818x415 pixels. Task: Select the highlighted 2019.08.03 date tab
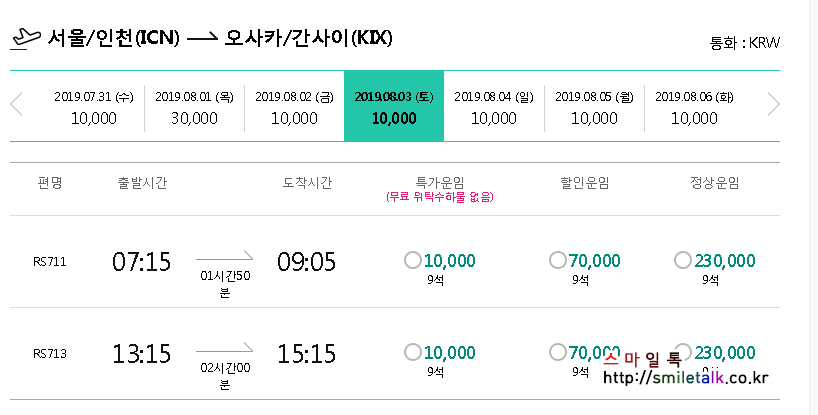point(394,107)
